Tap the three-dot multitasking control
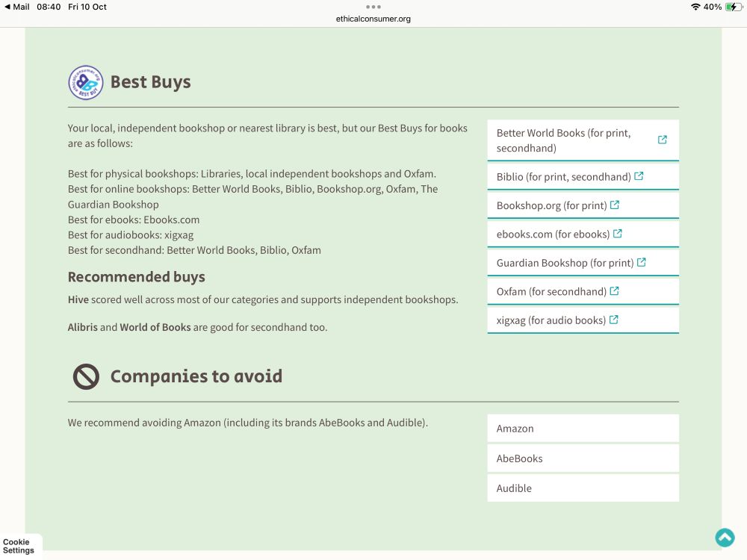Screen dimensions: 747x560 pyautogui.click(x=373, y=7)
